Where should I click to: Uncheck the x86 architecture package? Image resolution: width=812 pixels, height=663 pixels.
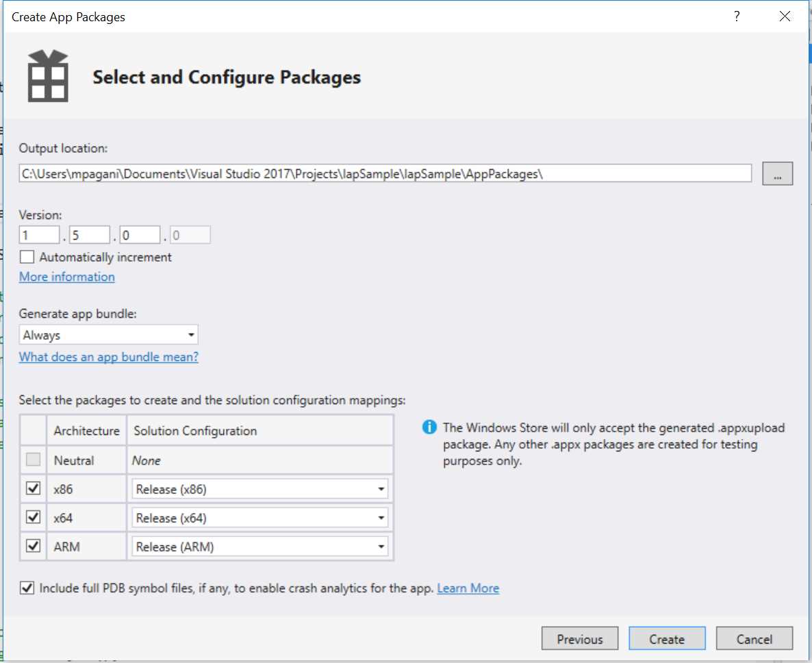tap(33, 488)
